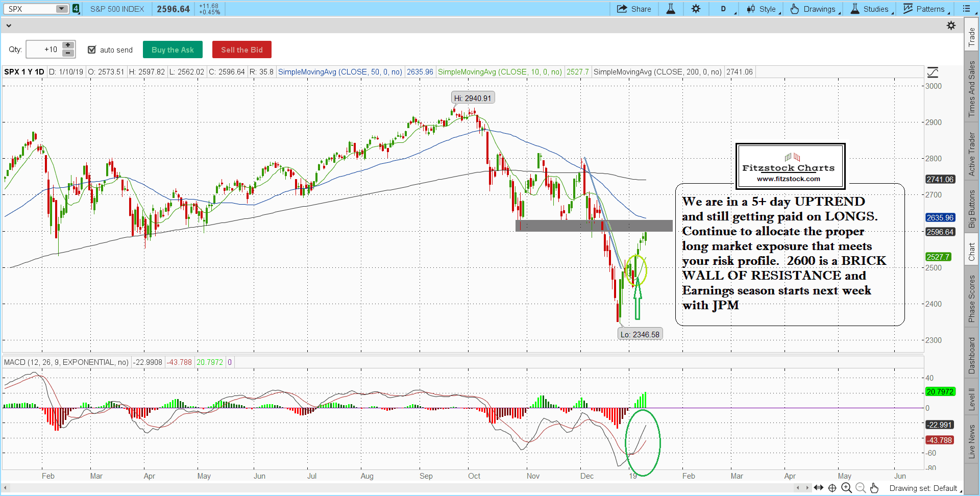Select the crosshair cursor tool
980x496 pixels.
[832, 488]
